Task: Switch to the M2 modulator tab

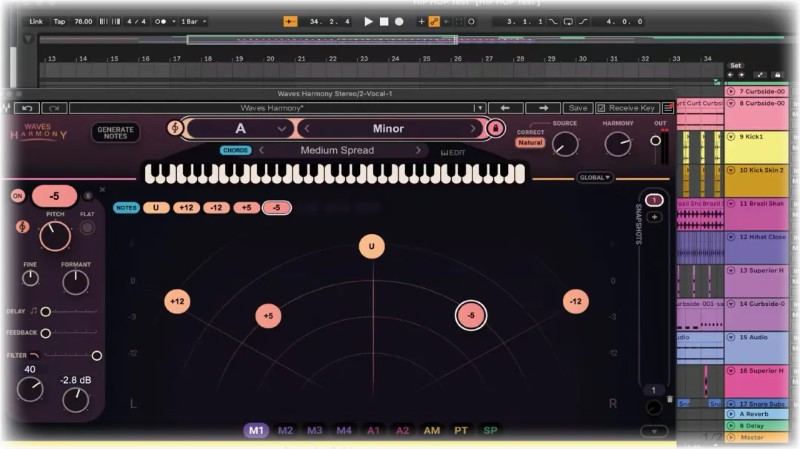Action: point(285,431)
